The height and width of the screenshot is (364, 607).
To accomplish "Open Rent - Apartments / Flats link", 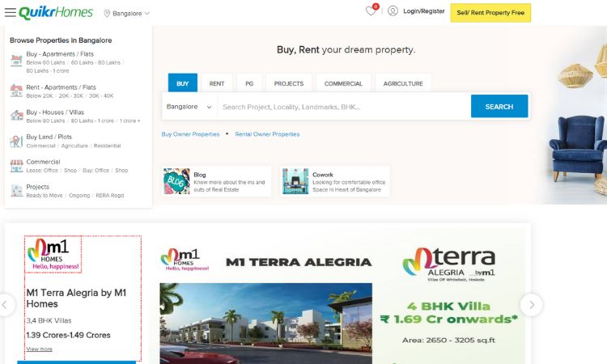I will [62, 87].
